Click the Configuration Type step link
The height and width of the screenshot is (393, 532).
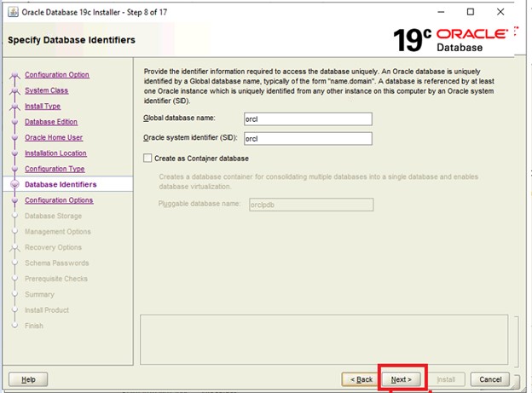click(55, 169)
